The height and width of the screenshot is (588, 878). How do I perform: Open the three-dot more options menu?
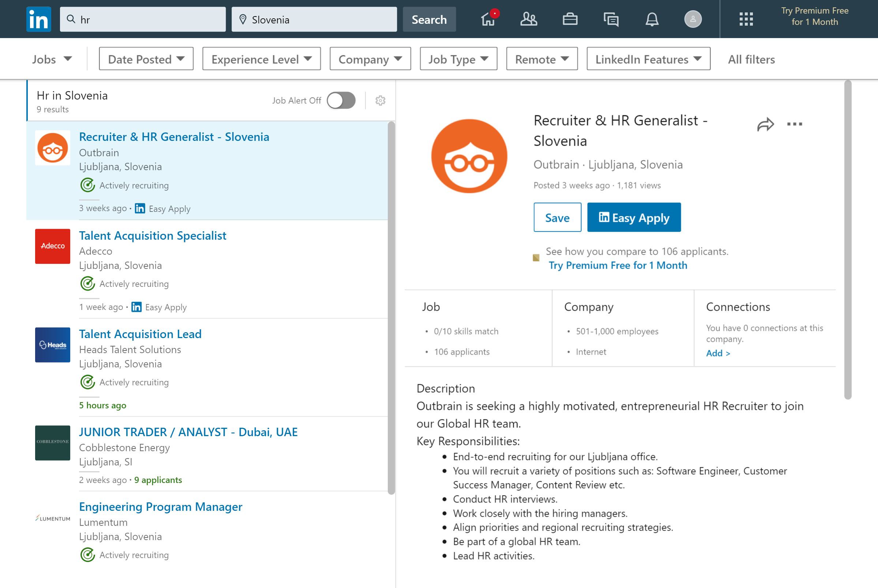[794, 124]
